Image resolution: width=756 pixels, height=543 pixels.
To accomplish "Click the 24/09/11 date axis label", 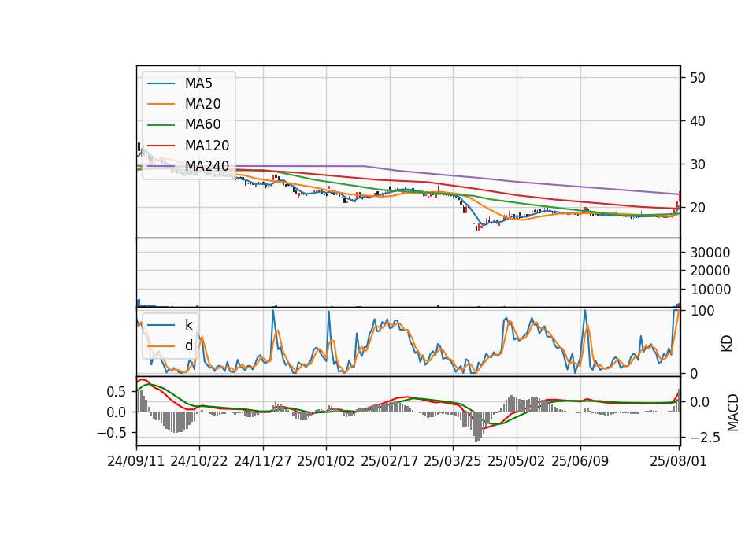I will tap(136, 461).
